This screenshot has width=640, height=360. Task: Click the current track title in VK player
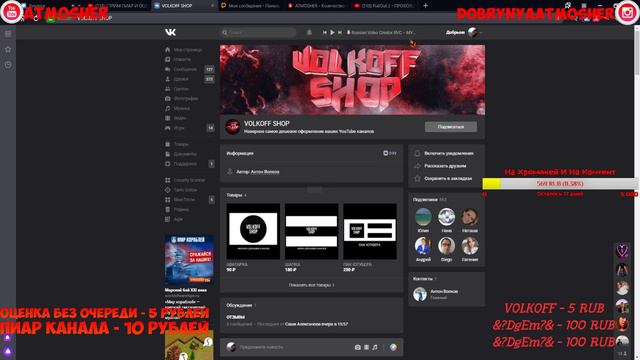383,32
